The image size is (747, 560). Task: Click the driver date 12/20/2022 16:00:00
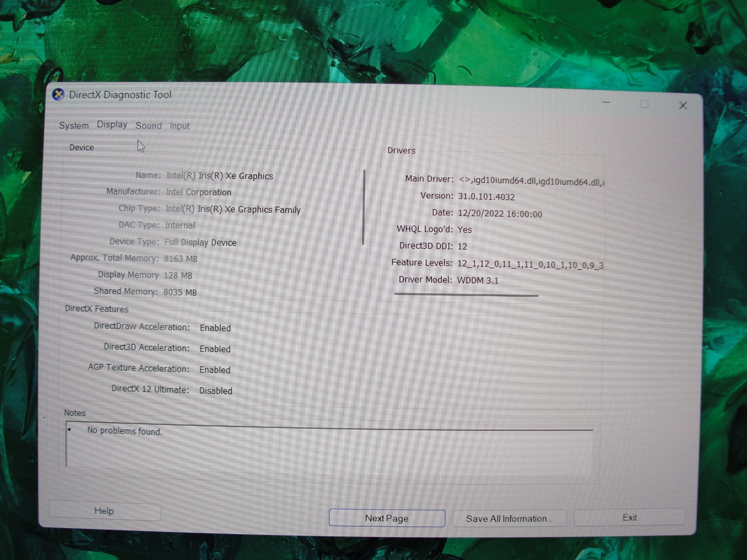tap(500, 214)
